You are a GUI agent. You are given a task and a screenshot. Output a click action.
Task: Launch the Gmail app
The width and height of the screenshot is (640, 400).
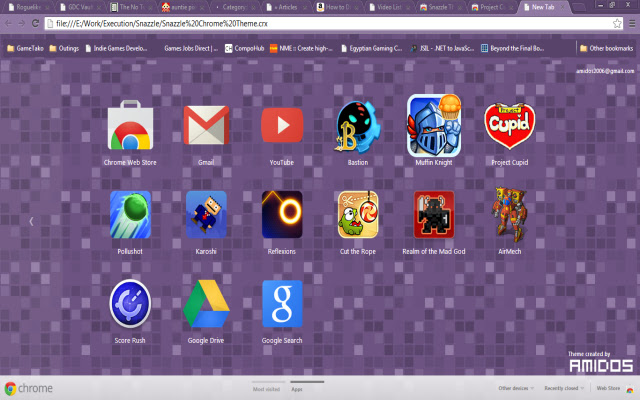tap(206, 125)
